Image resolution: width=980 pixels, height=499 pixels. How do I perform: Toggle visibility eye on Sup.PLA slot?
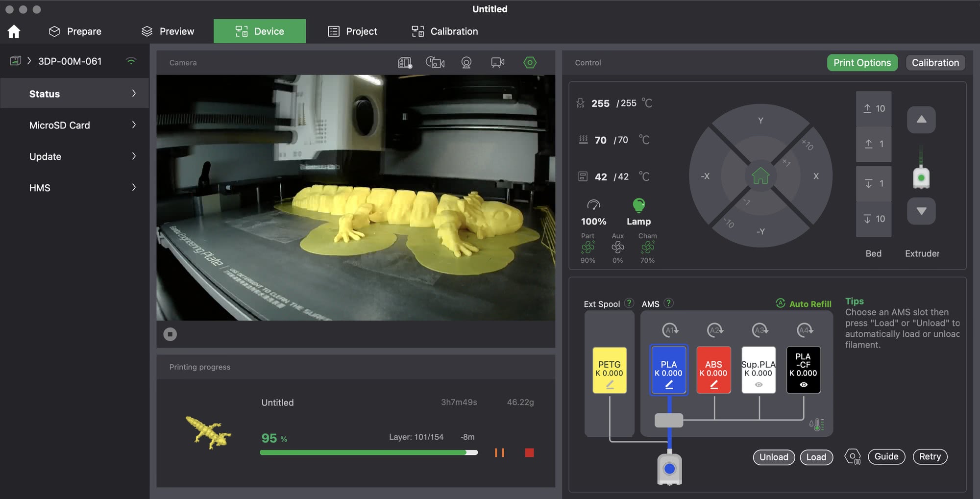(759, 385)
